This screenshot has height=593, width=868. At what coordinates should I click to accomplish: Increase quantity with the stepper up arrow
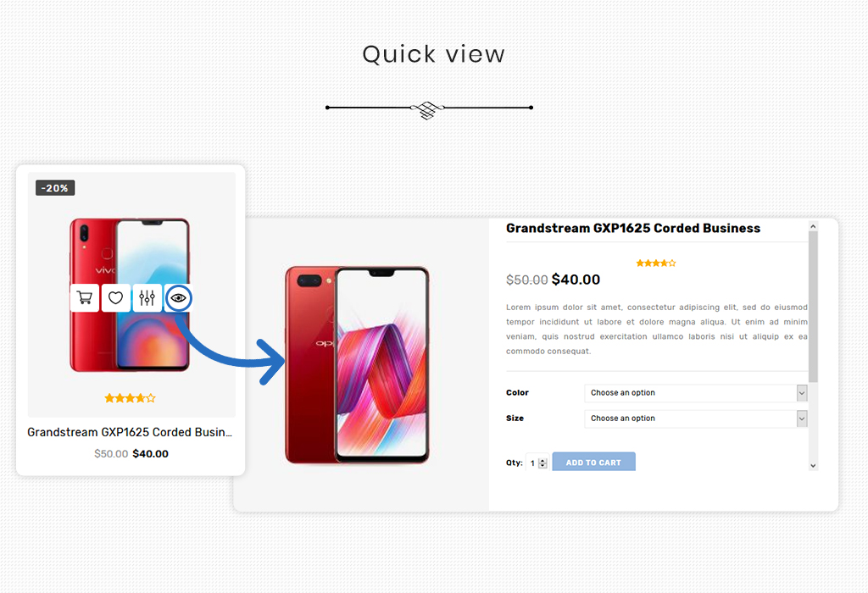coord(543,460)
